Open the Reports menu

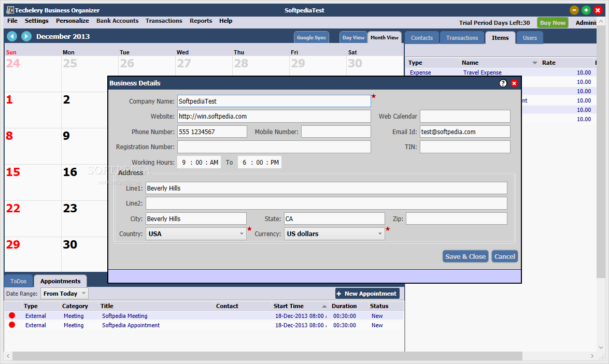coord(201,21)
